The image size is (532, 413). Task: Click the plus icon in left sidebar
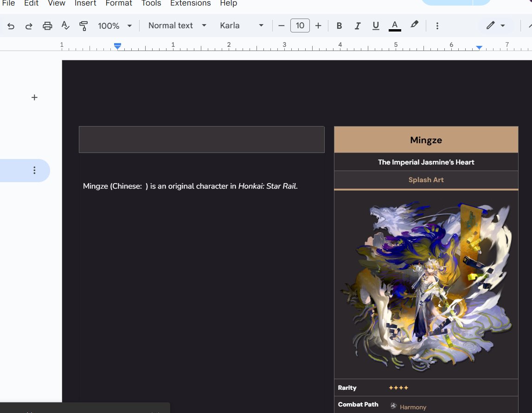(x=34, y=98)
